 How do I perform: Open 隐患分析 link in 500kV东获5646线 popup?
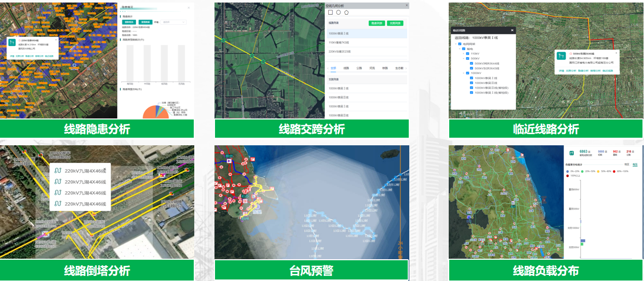coord(583,71)
